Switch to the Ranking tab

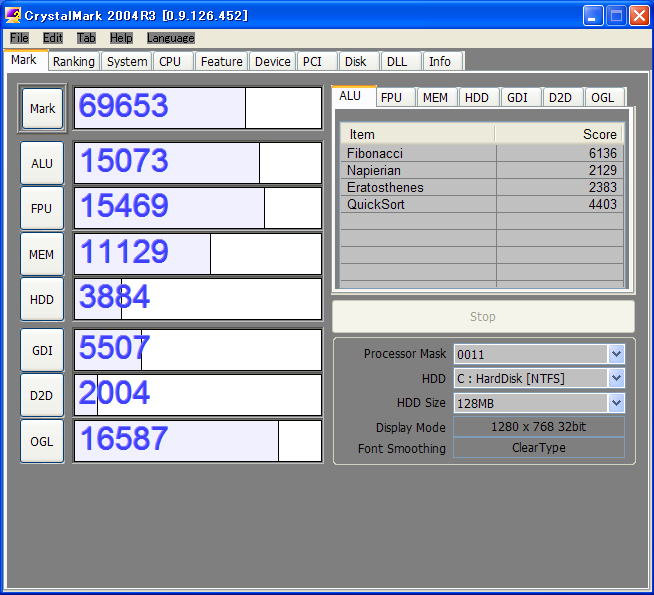coord(74,62)
